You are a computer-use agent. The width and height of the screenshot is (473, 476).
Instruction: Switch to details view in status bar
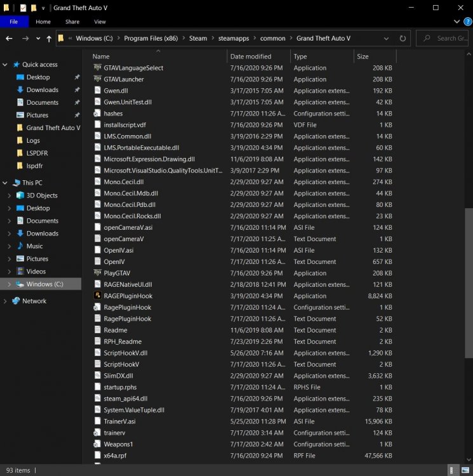453,470
